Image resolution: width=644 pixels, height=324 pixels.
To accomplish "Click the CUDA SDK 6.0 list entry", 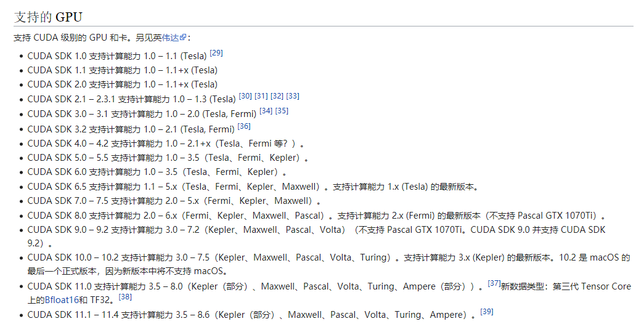I will [157, 172].
